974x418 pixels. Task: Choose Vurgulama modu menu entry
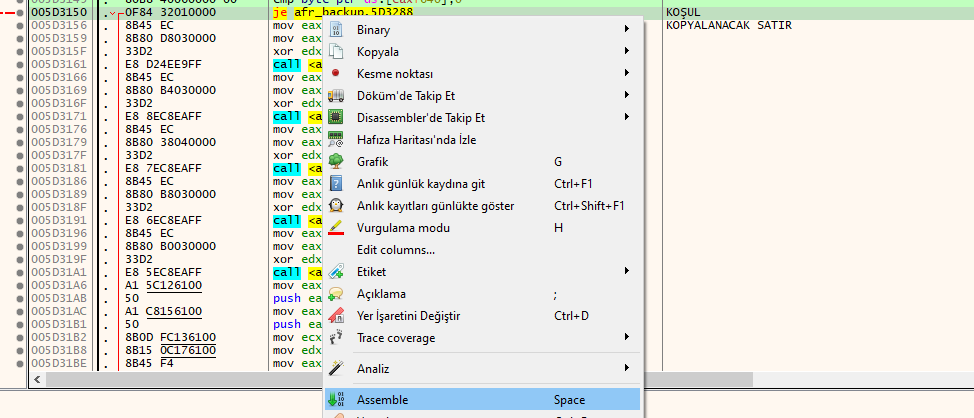[482, 228]
